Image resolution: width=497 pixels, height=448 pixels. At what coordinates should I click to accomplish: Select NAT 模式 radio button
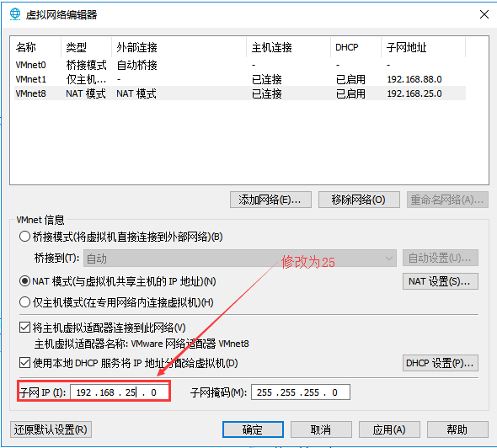click(x=24, y=281)
